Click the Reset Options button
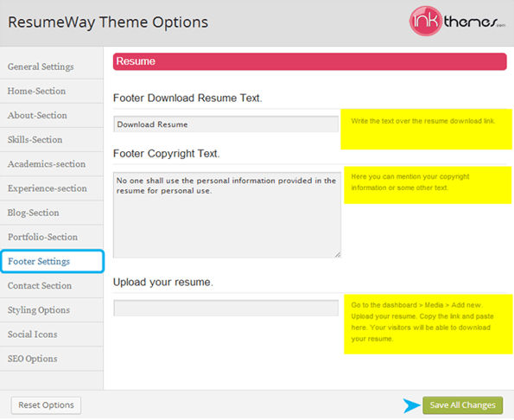Screen dimensions: 514x420 46,405
